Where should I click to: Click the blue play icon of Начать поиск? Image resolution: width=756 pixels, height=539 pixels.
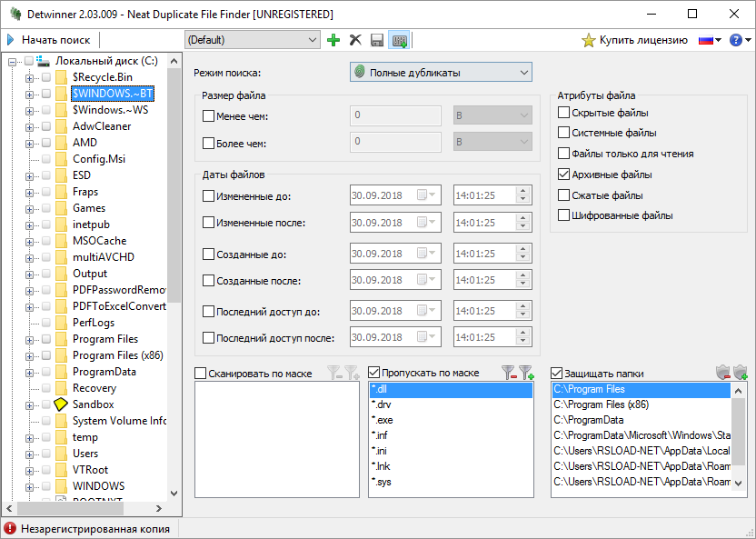[11, 40]
